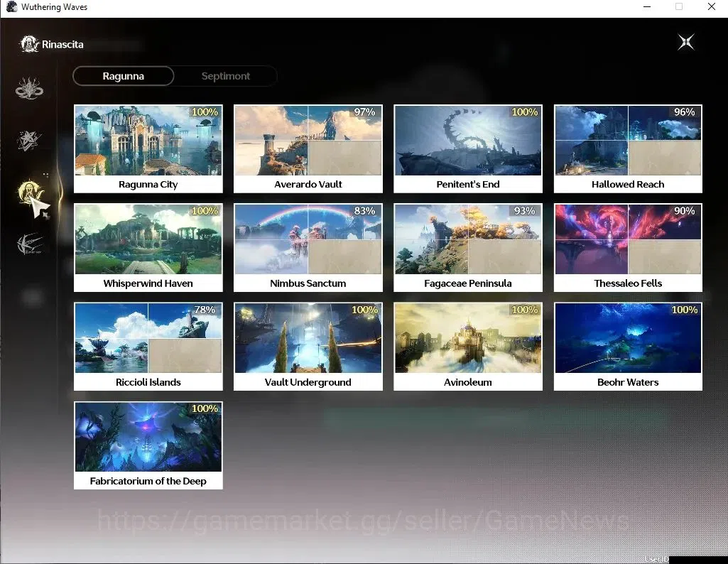Image resolution: width=728 pixels, height=564 pixels.
Task: Open the Beohr Waters area card
Action: [x=628, y=347]
